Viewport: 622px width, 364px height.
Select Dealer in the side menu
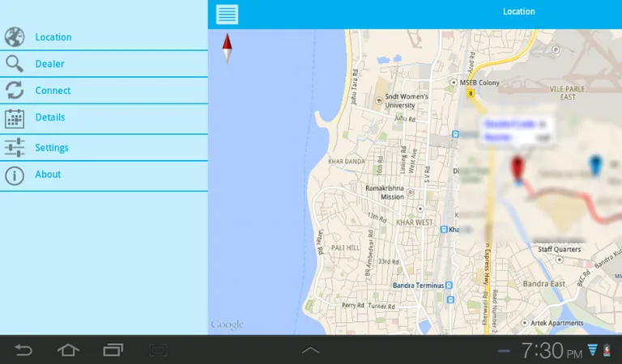104,64
